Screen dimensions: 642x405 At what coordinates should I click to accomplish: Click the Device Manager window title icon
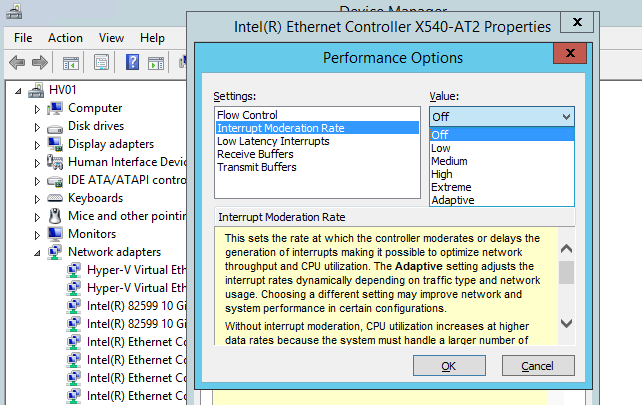coord(14,11)
